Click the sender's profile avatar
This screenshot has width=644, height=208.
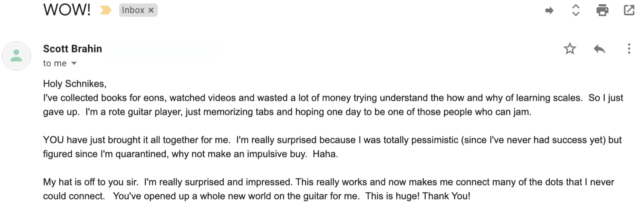(17, 56)
